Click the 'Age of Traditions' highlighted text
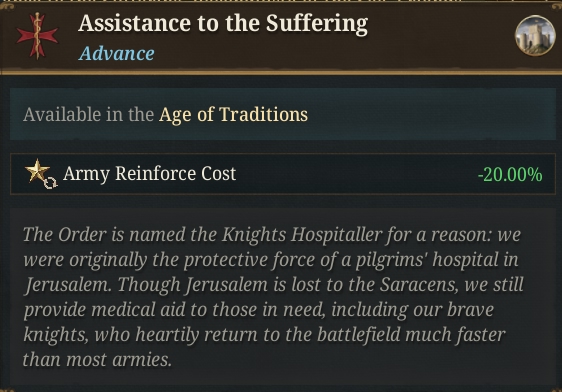Screen dimensions: 562x392 (x=233, y=115)
